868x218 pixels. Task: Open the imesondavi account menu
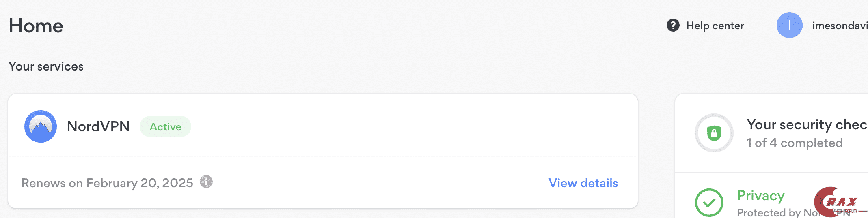coord(840,26)
